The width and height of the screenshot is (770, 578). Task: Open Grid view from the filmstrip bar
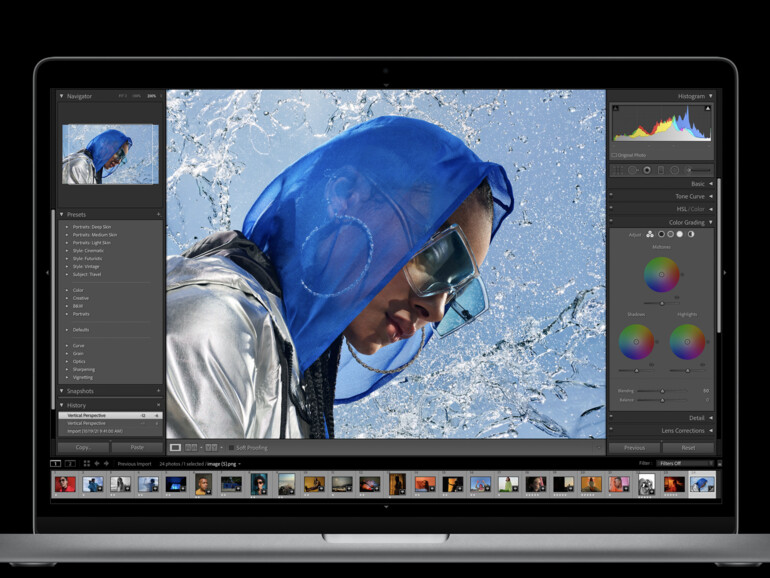pyautogui.click(x=87, y=463)
